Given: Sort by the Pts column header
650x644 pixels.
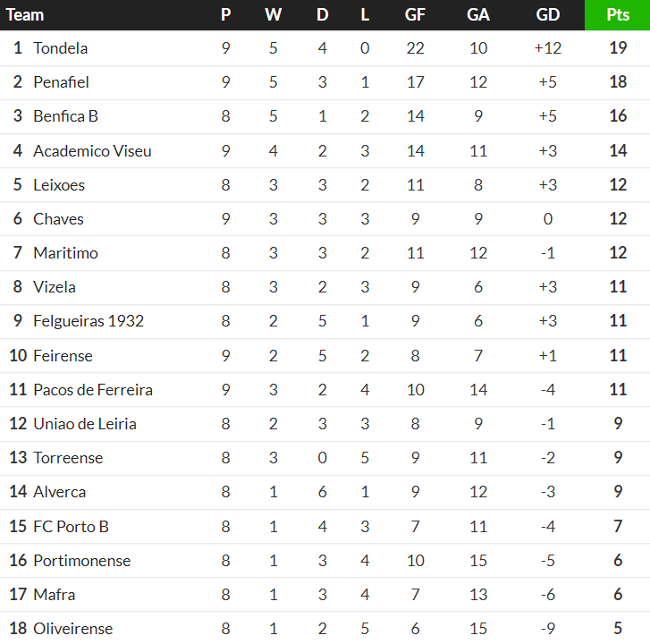Looking at the screenshot, I should point(618,15).
